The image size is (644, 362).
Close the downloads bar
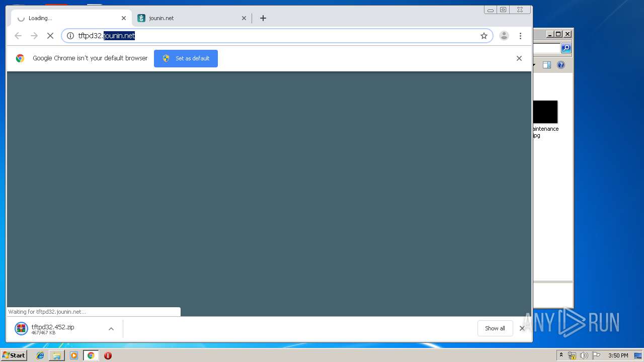522,328
